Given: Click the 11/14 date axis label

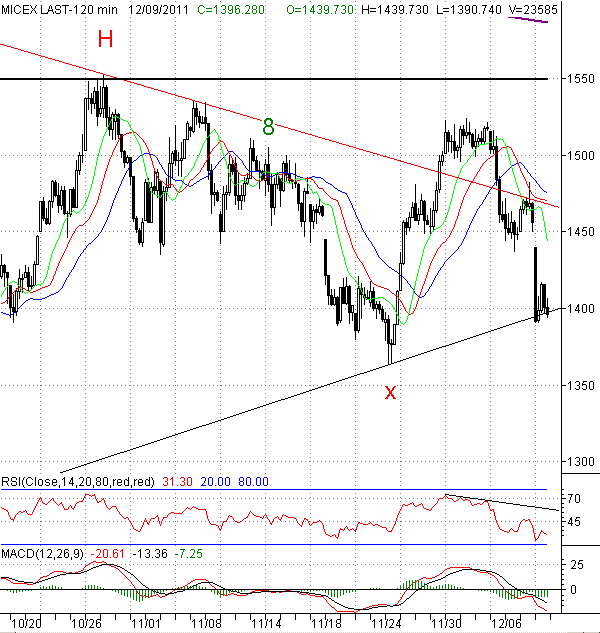Looking at the screenshot, I should click(x=266, y=624).
